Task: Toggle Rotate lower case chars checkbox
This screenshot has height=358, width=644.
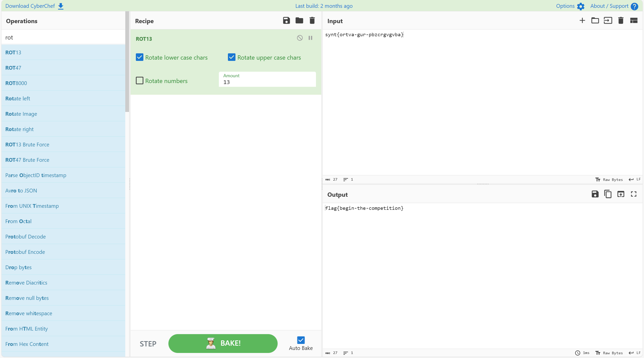Action: pos(140,57)
